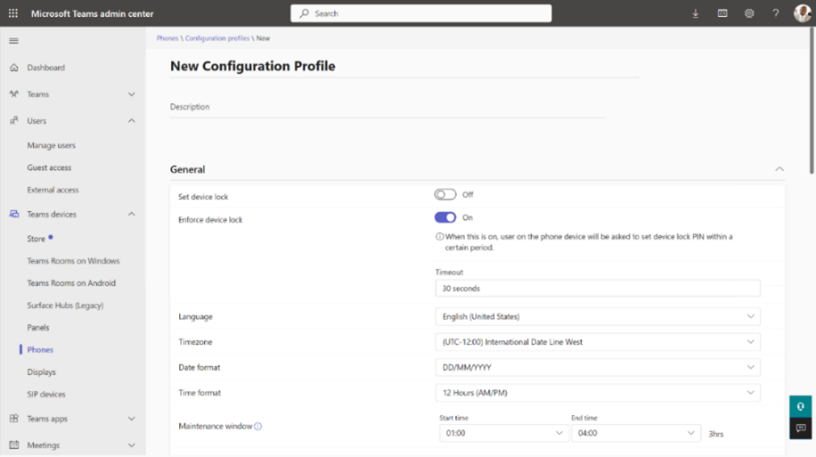Click the Phones breadcrumb link
Screen dimensions: 816x457
point(167,38)
